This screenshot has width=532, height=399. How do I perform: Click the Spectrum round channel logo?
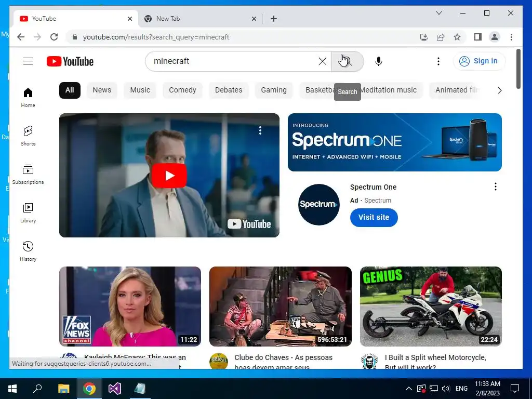click(x=318, y=205)
